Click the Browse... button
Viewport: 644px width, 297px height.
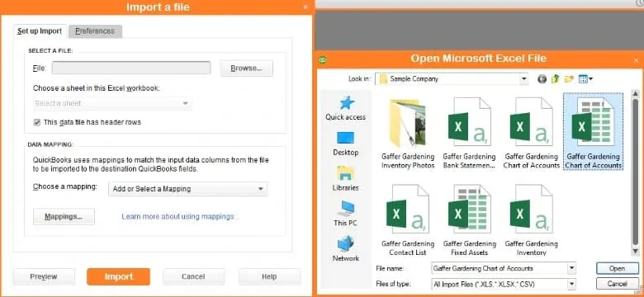click(x=246, y=68)
